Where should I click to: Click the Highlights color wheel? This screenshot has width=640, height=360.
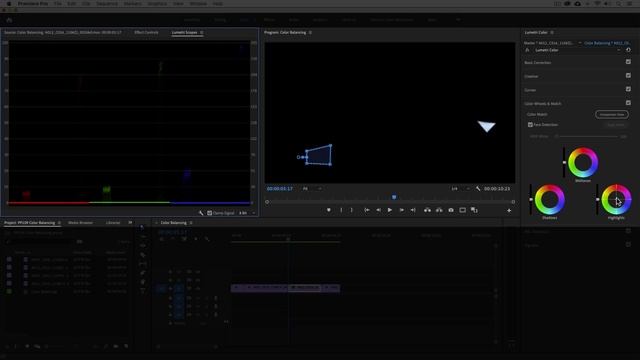[x=616, y=200]
